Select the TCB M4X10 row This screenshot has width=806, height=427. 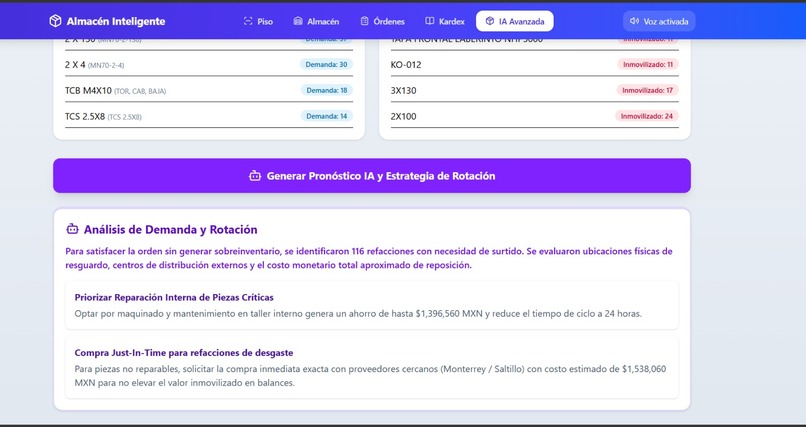coord(209,90)
